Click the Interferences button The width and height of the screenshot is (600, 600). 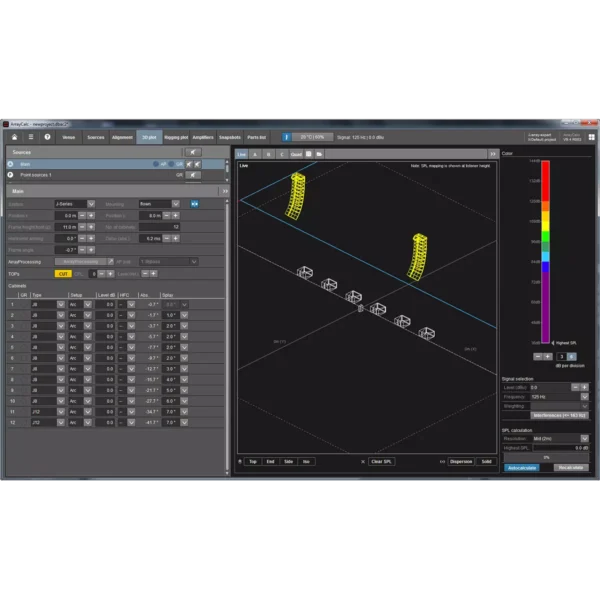pos(559,415)
